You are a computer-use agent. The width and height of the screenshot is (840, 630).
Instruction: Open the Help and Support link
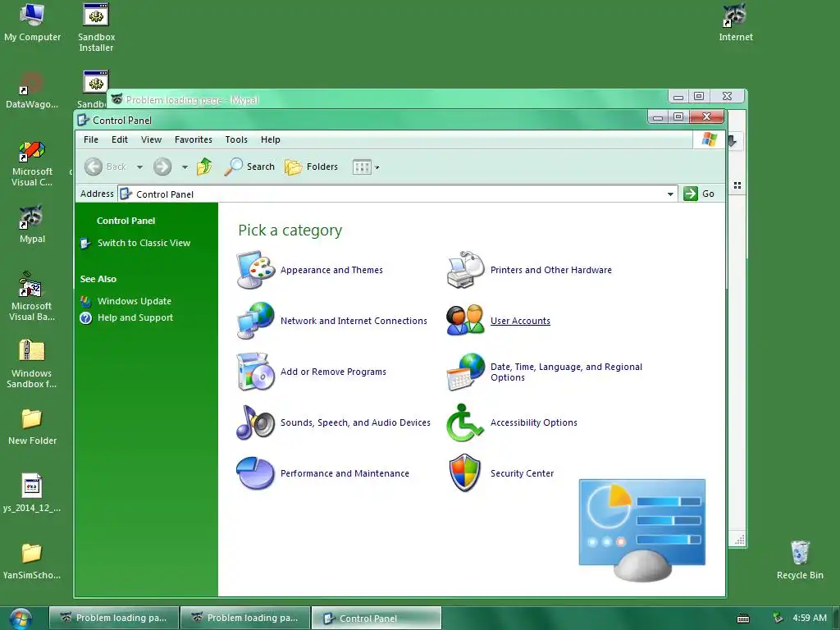click(x=135, y=317)
